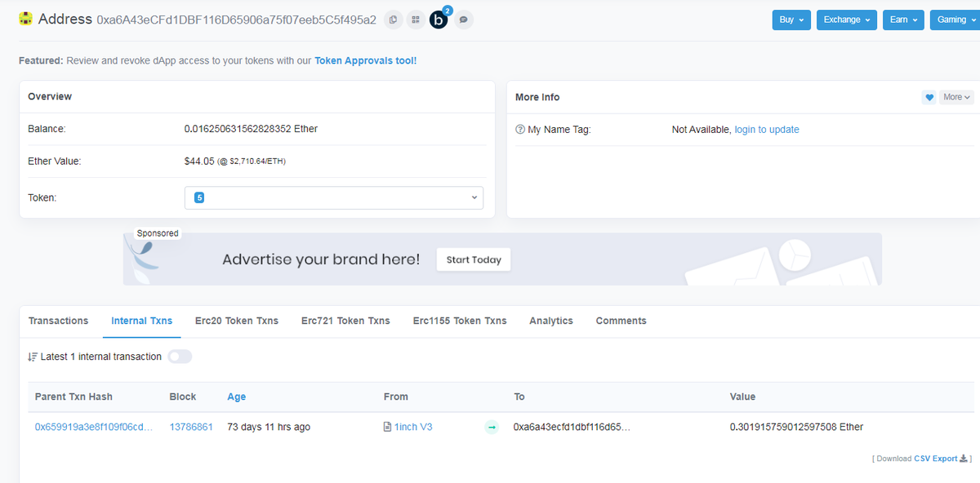Copy the address to clipboard icon
This screenshot has height=483, width=980.
click(394, 20)
